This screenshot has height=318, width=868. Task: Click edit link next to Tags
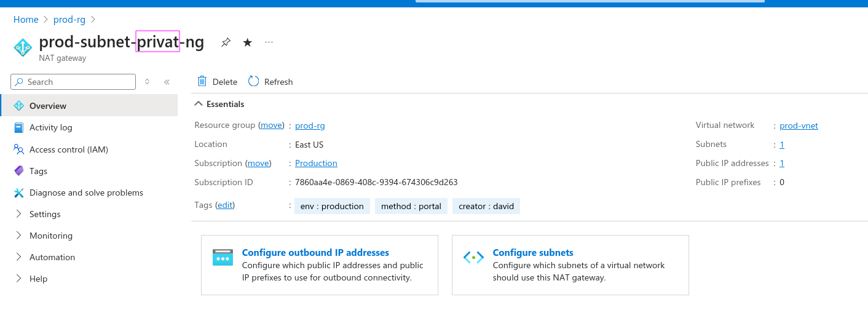click(225, 205)
